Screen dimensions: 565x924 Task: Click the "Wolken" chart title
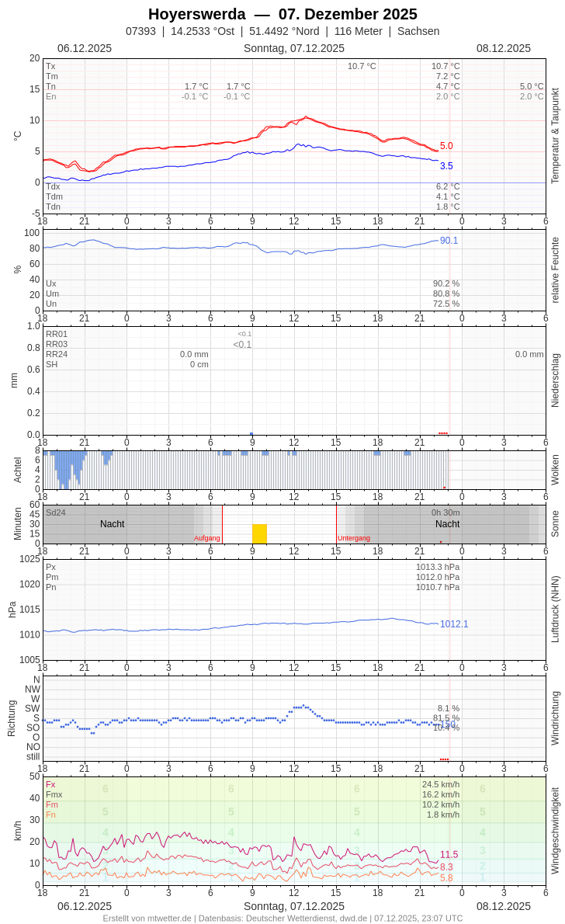click(x=555, y=470)
